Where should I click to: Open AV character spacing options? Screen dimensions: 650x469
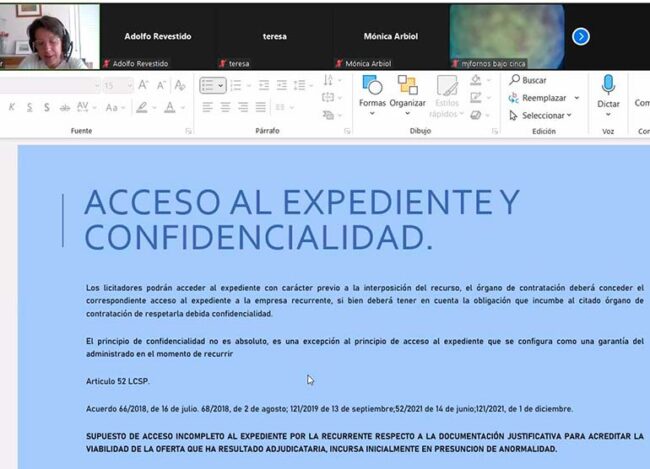[x=86, y=107]
